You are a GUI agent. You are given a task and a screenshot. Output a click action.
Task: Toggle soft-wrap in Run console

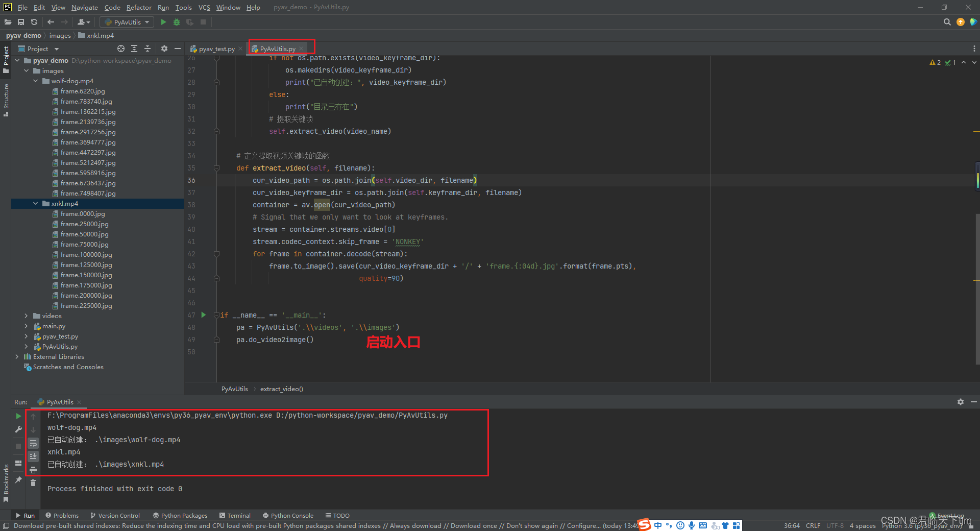point(33,443)
